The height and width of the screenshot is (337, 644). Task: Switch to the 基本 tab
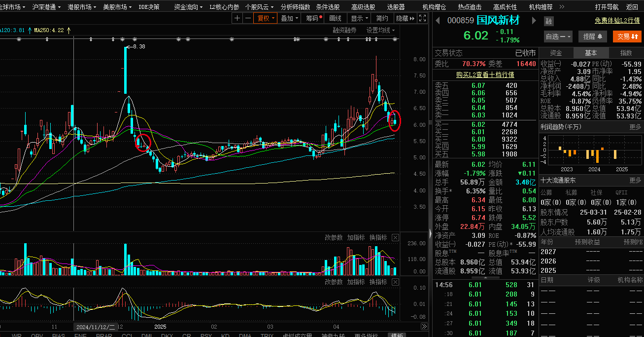[x=591, y=53]
